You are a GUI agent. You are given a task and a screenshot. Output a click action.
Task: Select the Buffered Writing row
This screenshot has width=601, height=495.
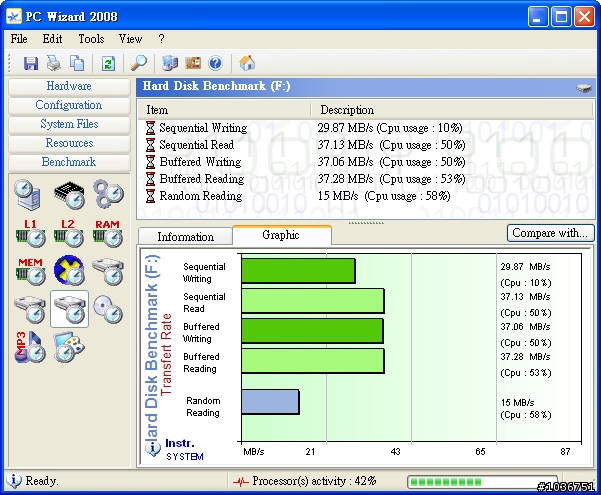tap(365, 162)
